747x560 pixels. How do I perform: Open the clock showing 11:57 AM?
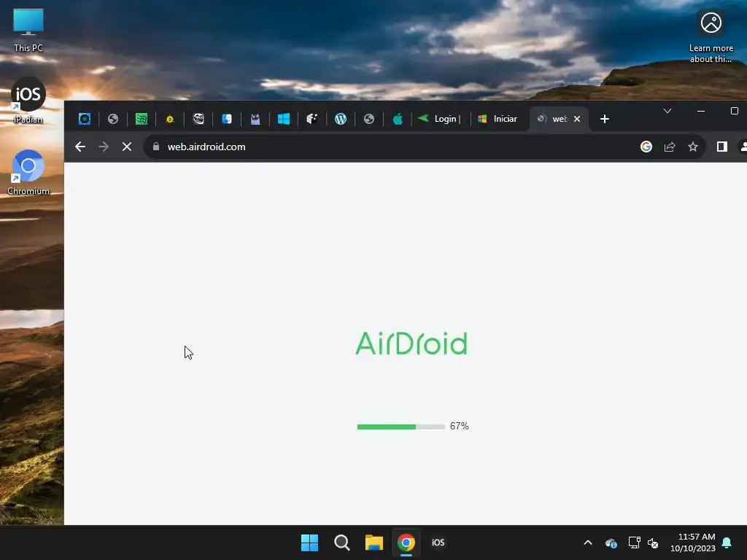coord(693,542)
